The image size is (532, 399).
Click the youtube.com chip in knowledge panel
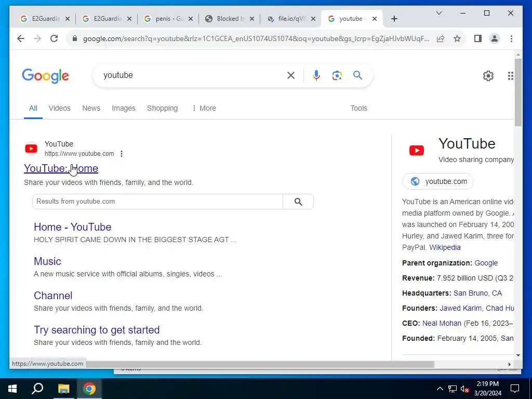point(437,181)
